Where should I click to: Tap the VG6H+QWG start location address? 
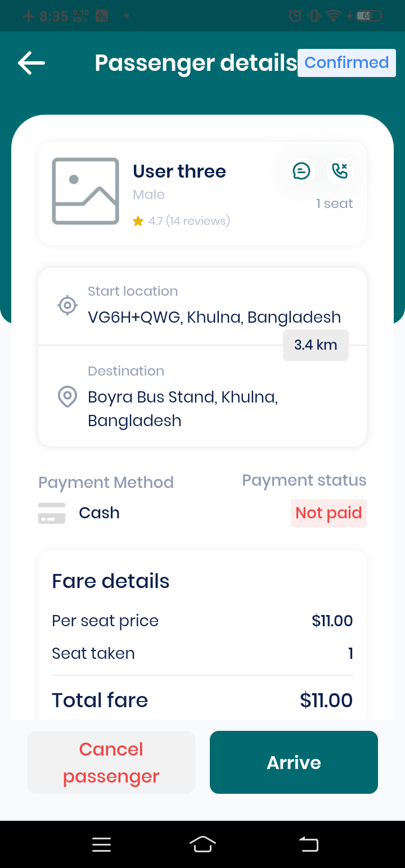(x=214, y=317)
